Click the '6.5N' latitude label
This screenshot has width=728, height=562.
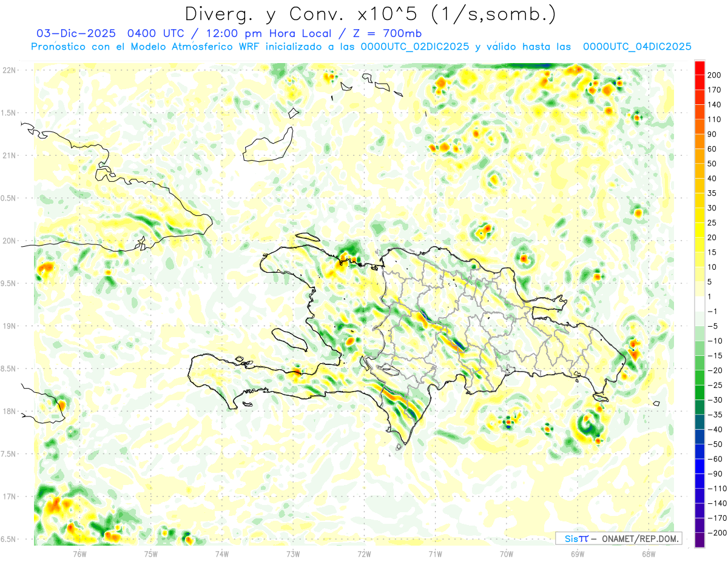coord(9,539)
